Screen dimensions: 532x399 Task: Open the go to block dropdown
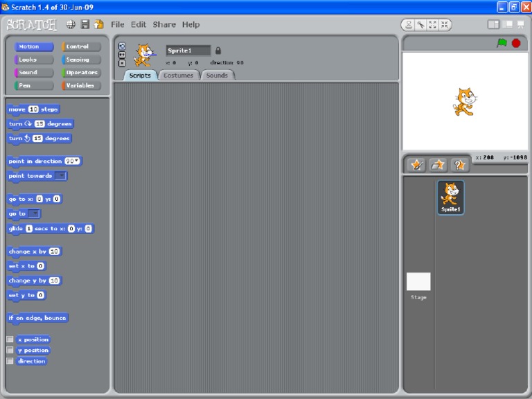pyautogui.click(x=34, y=213)
